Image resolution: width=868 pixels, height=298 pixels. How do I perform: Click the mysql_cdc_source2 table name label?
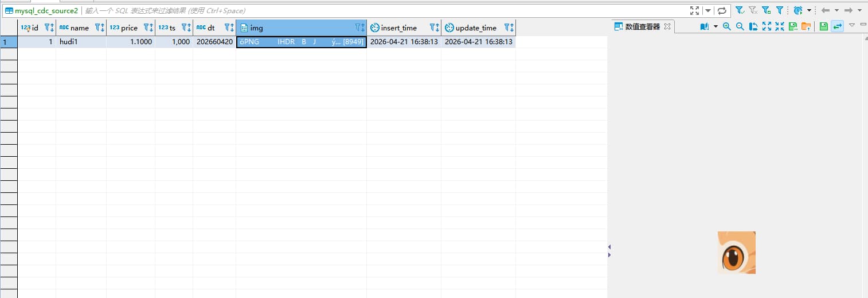(x=46, y=11)
